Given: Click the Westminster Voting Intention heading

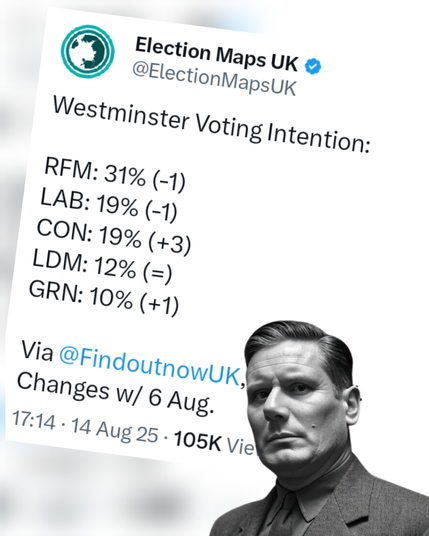Looking at the screenshot, I should click(211, 125).
